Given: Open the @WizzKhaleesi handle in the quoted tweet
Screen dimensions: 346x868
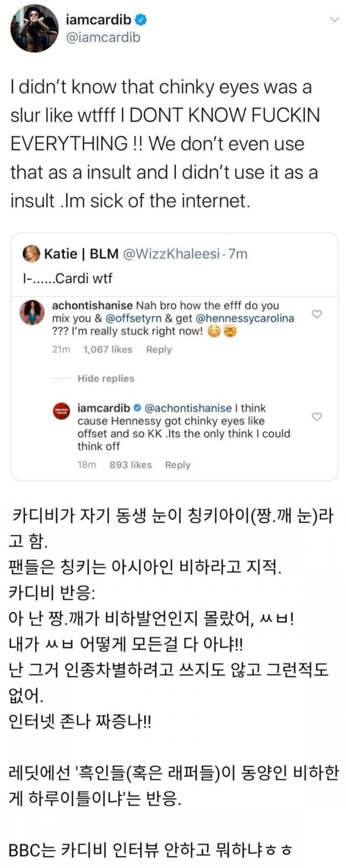Looking at the screenshot, I should [x=171, y=253].
